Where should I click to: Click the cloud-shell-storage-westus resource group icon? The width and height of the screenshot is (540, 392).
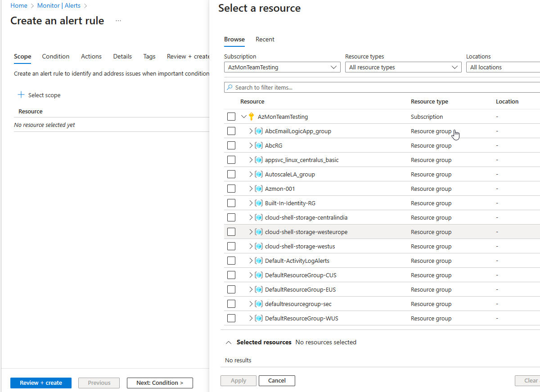(x=259, y=246)
